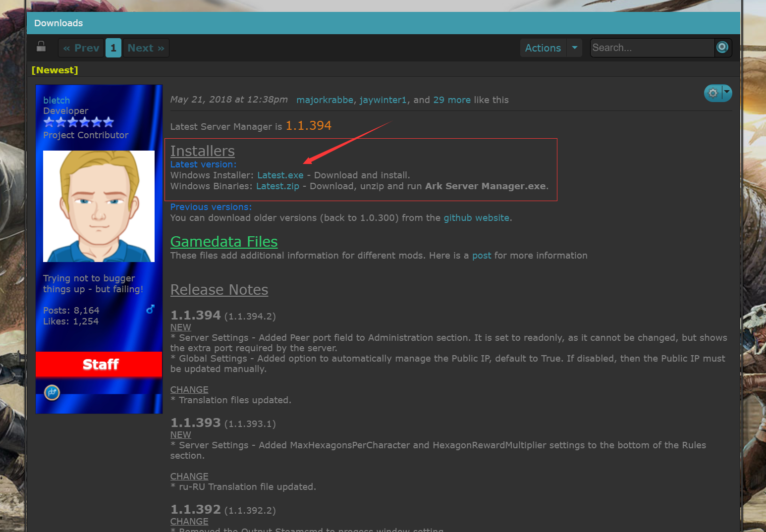
Task: Click the Previous versions: label
Action: pos(211,207)
